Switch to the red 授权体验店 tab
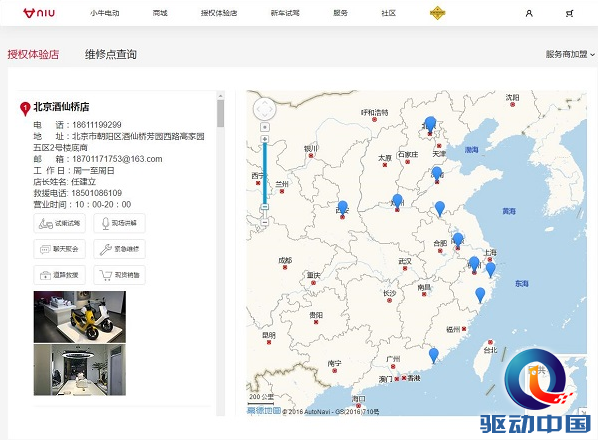The height and width of the screenshot is (440, 598). (x=33, y=54)
